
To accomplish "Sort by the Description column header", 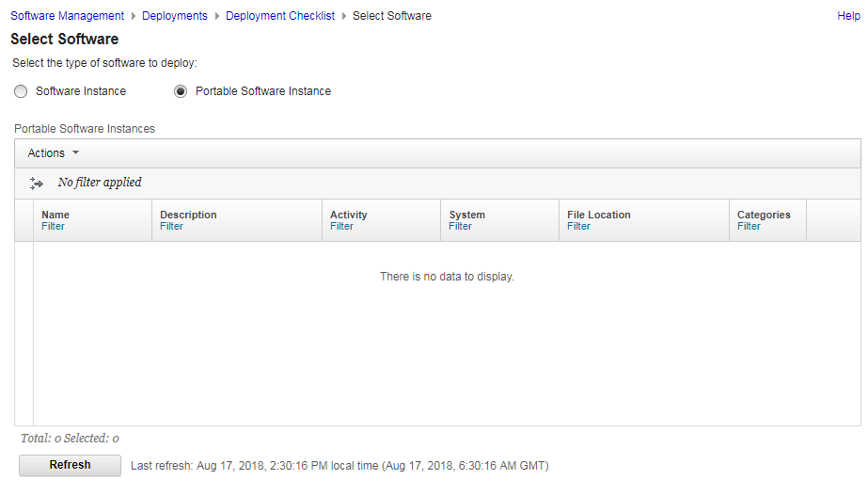I will [188, 215].
